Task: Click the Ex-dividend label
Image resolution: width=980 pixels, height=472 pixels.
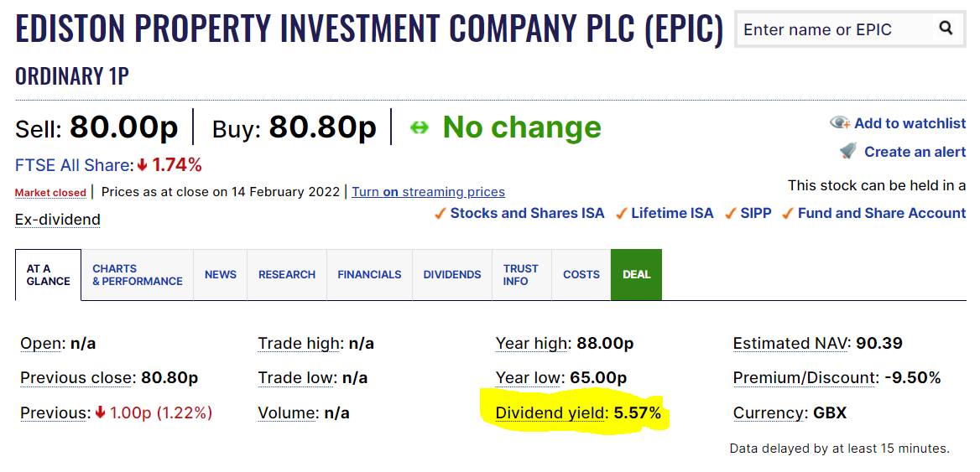Action: point(58,220)
